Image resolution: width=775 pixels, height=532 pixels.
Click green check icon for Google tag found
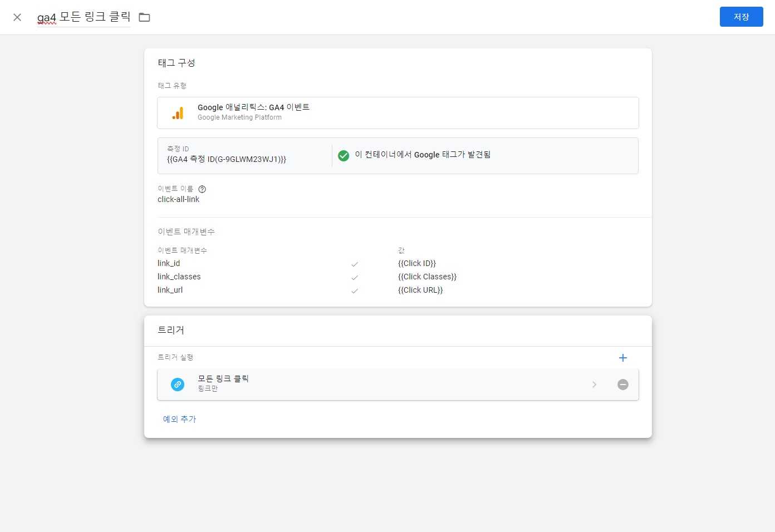pyautogui.click(x=344, y=156)
